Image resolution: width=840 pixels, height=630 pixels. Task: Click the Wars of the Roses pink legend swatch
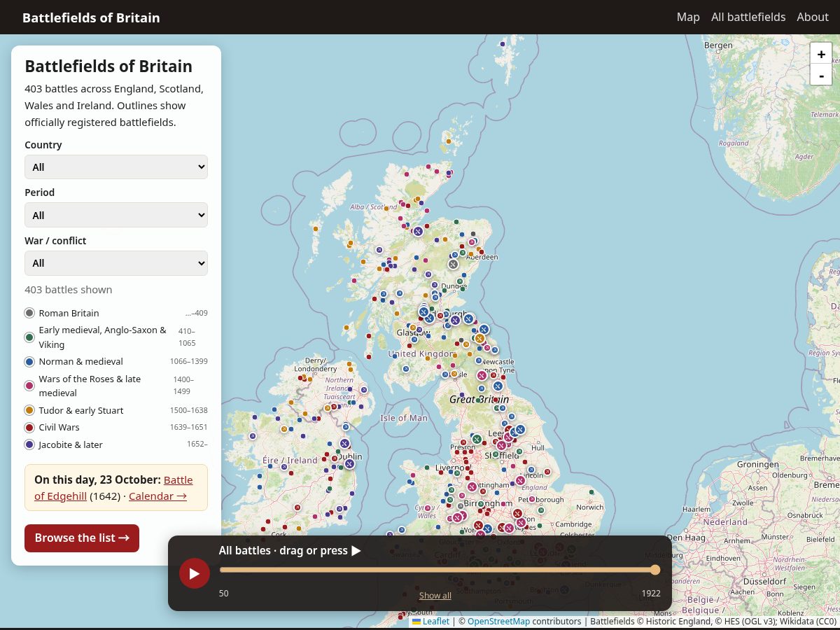pyautogui.click(x=29, y=386)
